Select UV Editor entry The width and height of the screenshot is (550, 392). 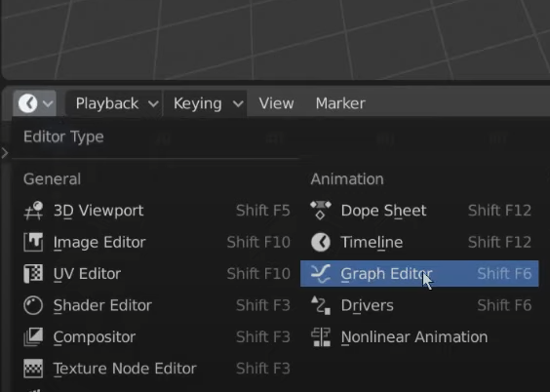pos(156,273)
